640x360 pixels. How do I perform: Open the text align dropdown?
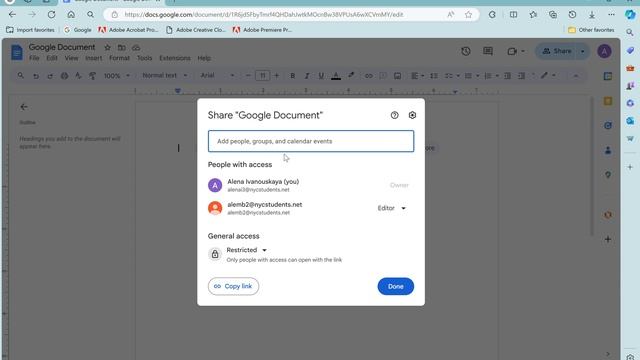(x=417, y=76)
